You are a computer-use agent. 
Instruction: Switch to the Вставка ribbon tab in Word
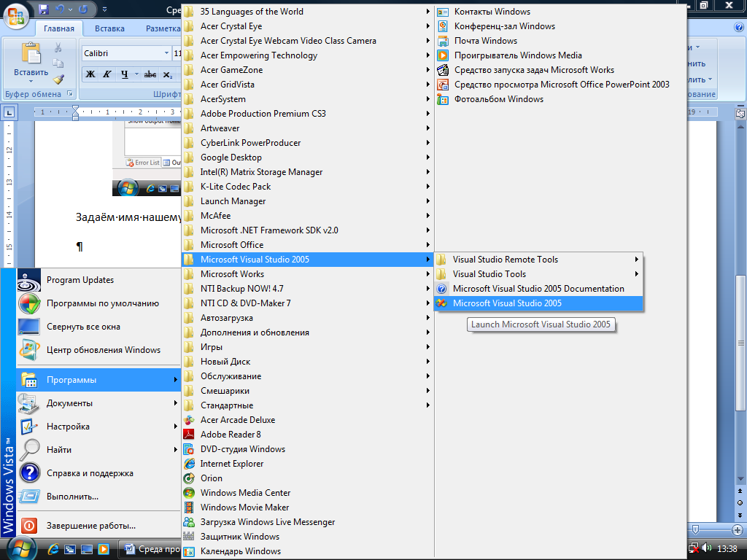tap(109, 28)
